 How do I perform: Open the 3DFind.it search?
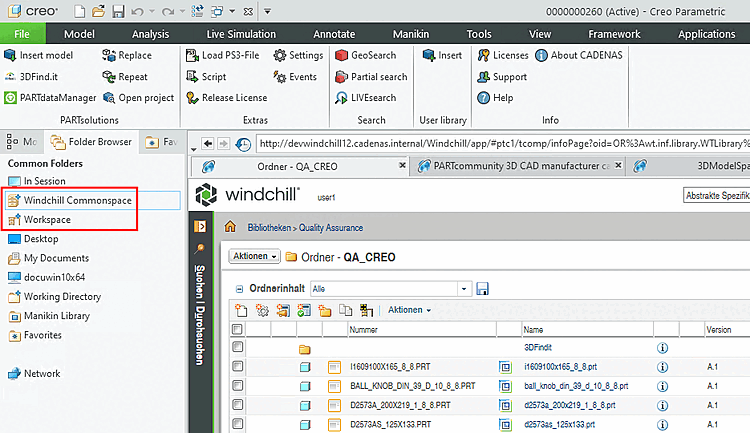(31, 77)
